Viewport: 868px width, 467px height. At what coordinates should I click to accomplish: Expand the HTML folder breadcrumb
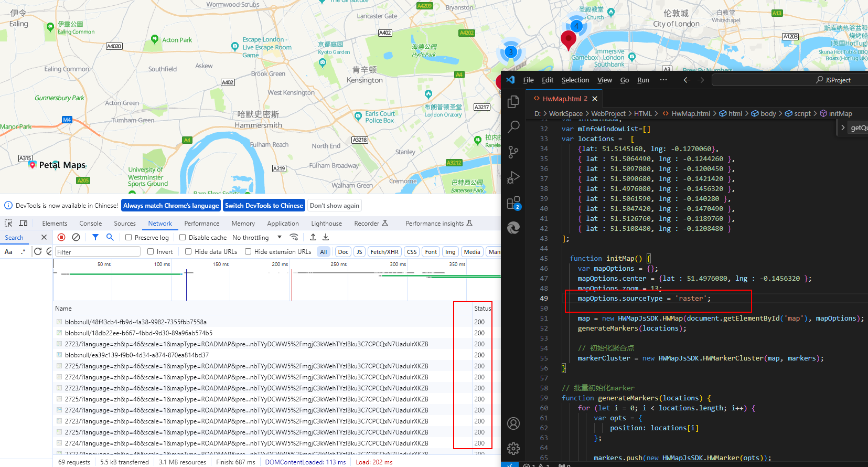point(643,113)
